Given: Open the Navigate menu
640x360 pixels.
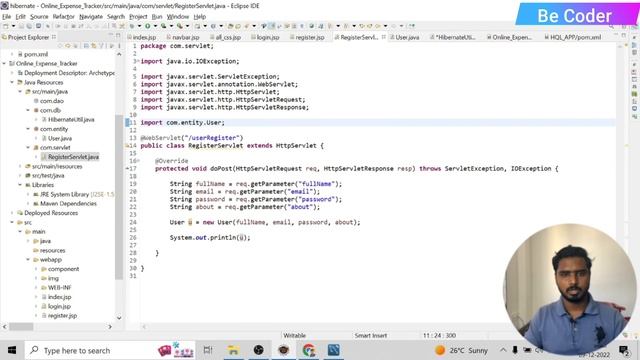Looking at the screenshot, I should (x=91, y=17).
